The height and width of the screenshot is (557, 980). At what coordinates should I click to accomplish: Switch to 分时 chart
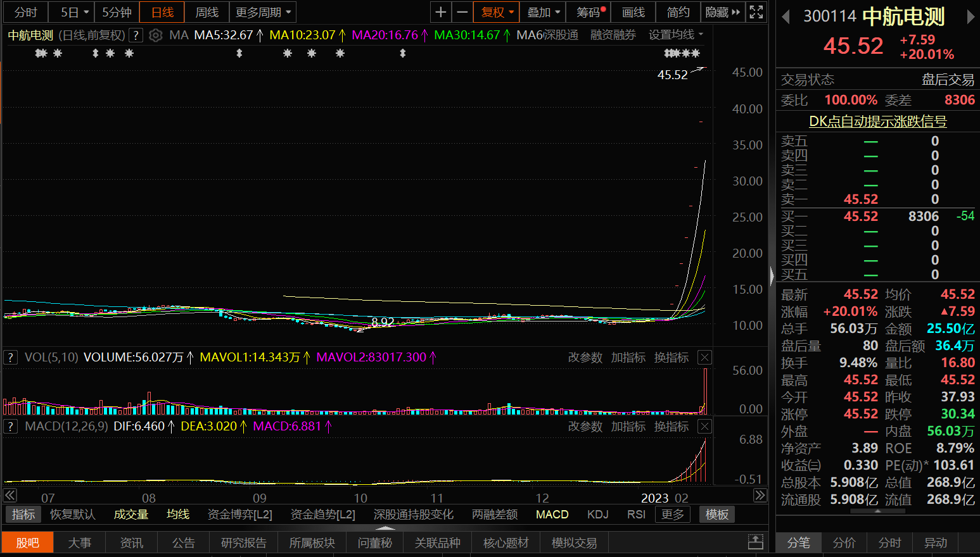(26, 12)
